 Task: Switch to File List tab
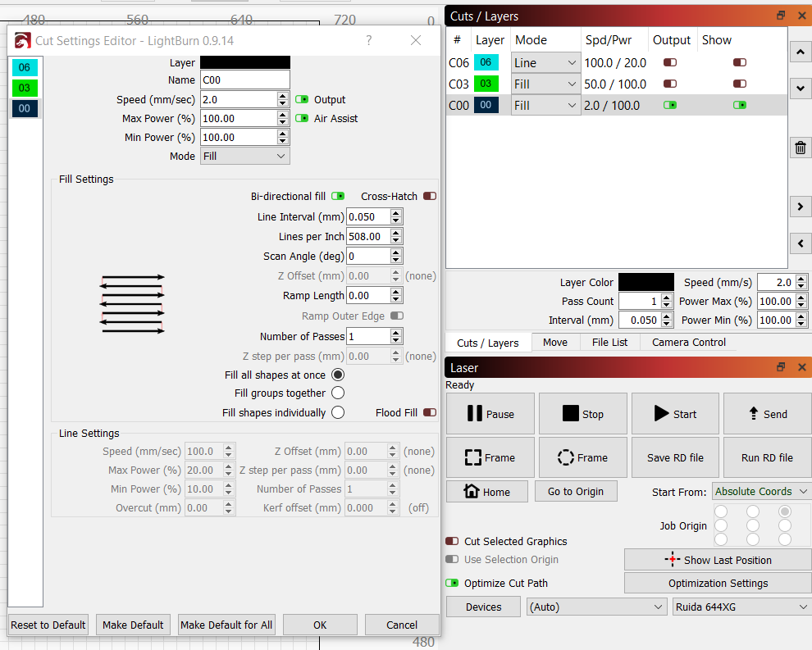coord(609,342)
